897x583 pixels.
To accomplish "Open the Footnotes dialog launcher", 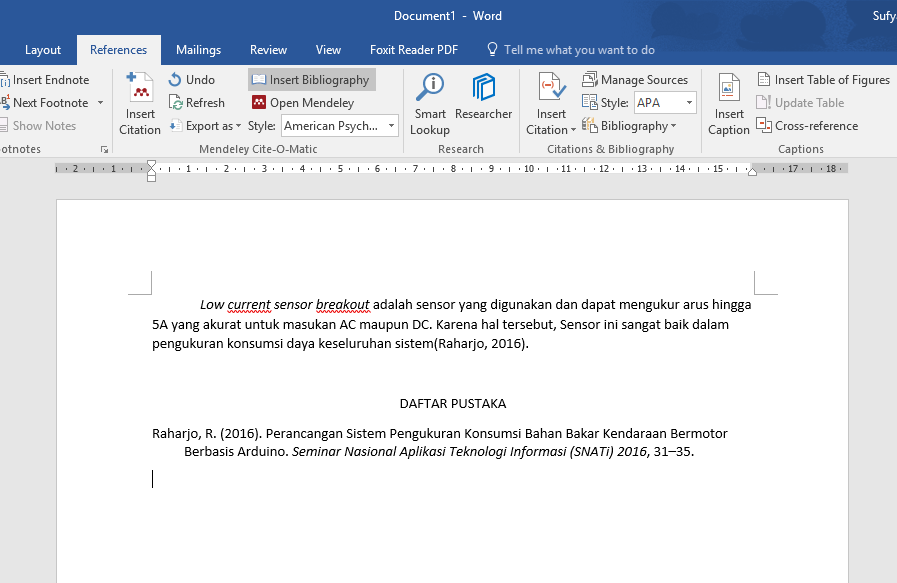I will (104, 149).
